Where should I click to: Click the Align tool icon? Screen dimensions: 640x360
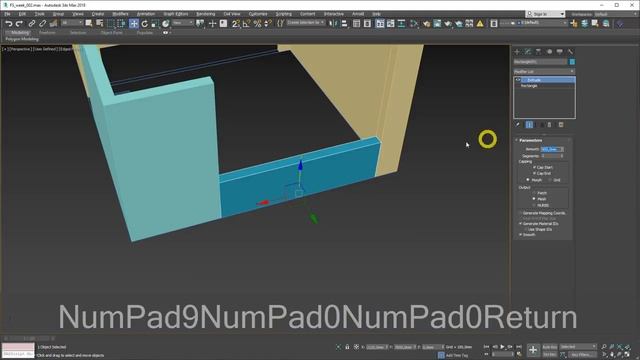click(344, 24)
